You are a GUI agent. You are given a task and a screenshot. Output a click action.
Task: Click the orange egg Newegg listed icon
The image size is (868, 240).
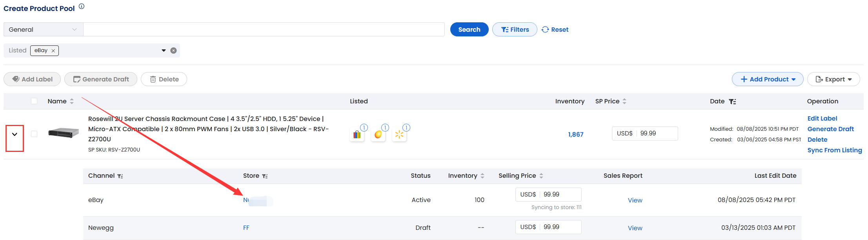click(378, 134)
